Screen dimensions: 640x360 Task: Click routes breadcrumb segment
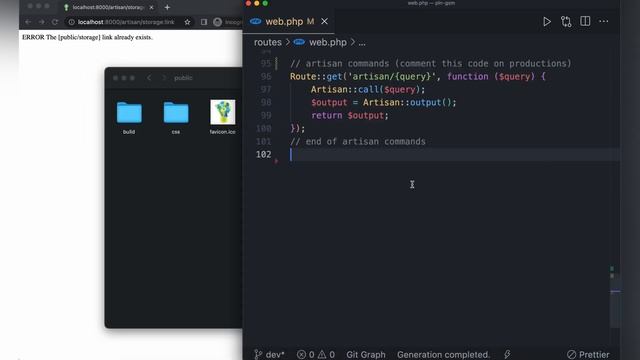click(268, 42)
